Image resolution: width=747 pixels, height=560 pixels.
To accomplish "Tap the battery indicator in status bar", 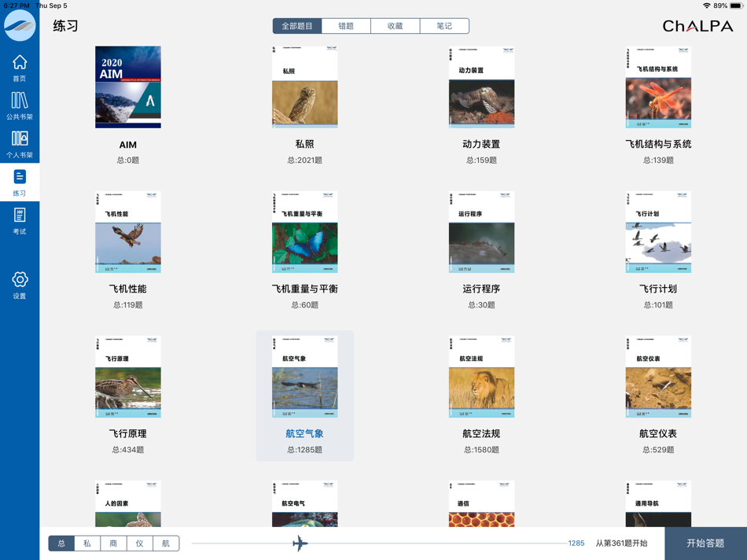I will click(x=737, y=6).
